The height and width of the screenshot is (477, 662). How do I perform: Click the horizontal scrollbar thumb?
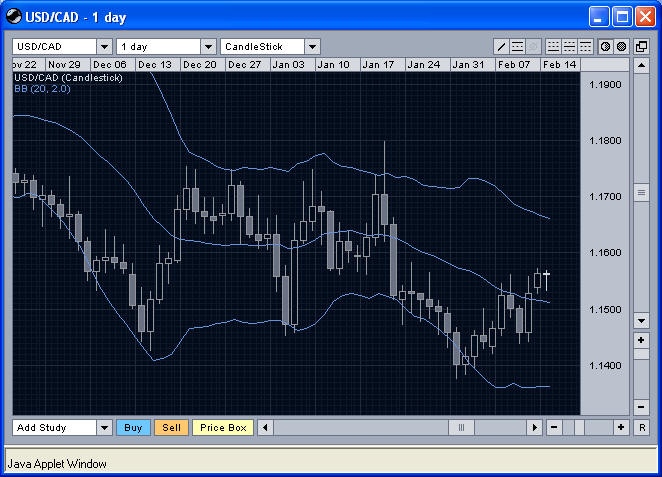tap(462, 427)
